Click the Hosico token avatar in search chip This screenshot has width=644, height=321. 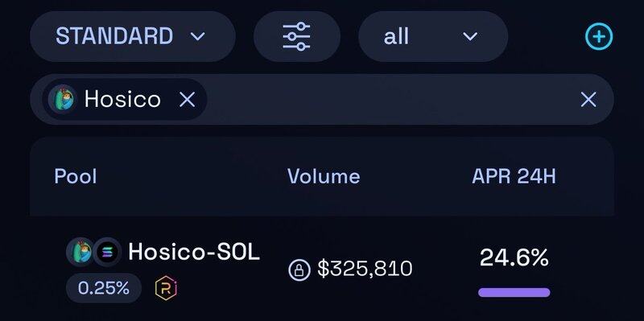click(62, 99)
